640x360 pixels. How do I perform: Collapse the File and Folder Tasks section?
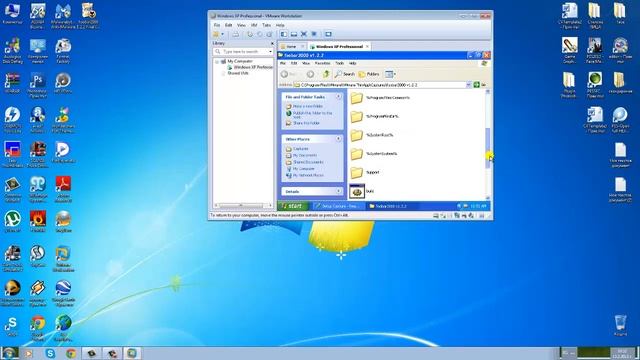(x=338, y=97)
